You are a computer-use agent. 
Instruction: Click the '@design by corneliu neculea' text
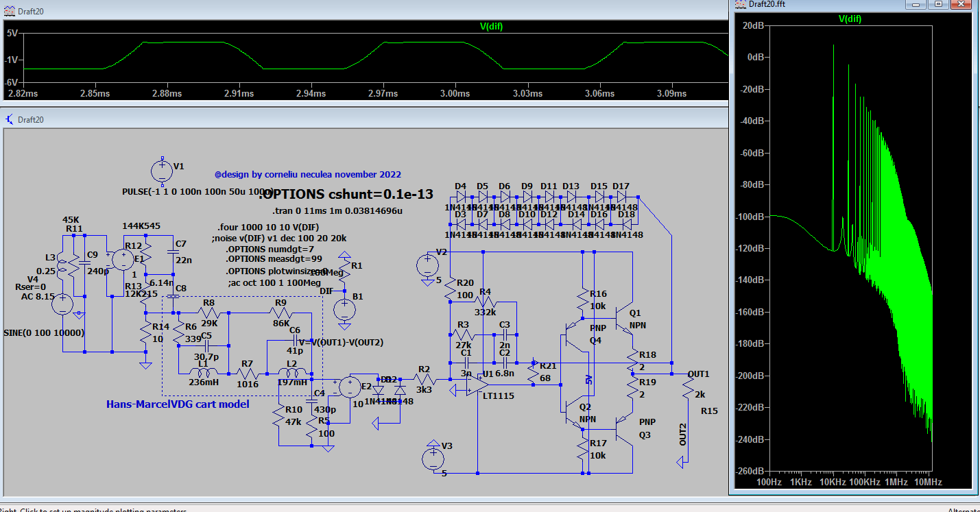tap(308, 175)
